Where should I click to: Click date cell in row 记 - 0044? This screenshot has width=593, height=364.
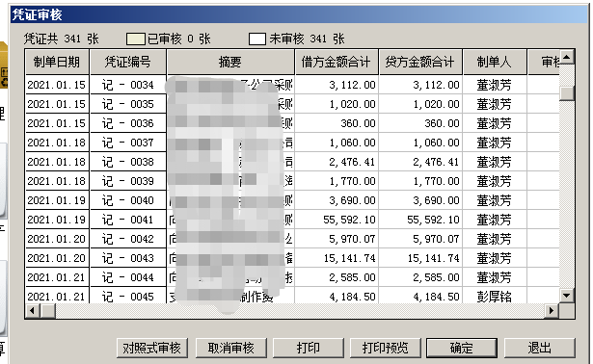point(57,277)
